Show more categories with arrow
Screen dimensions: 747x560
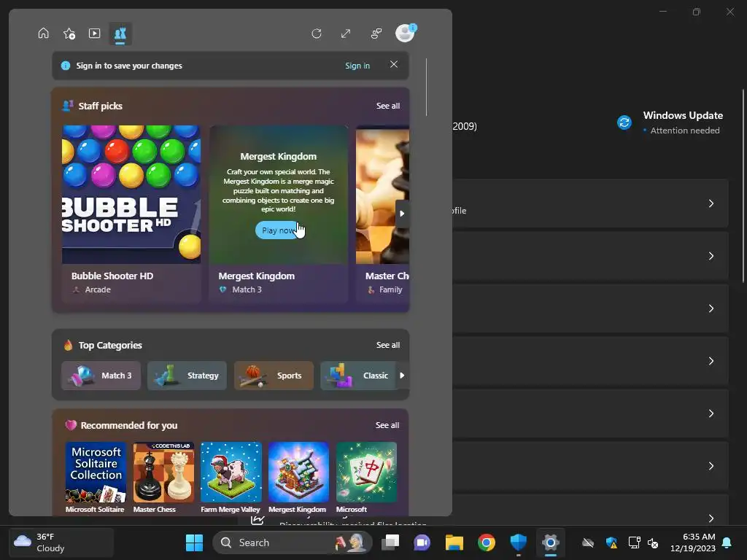(x=402, y=376)
